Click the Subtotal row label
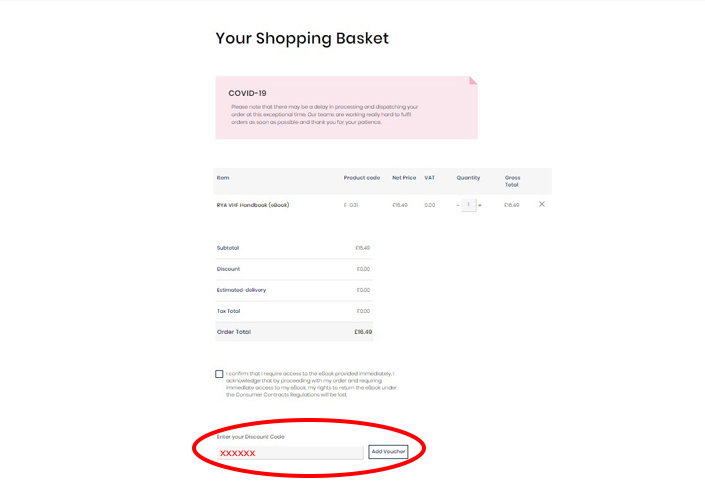 point(228,248)
